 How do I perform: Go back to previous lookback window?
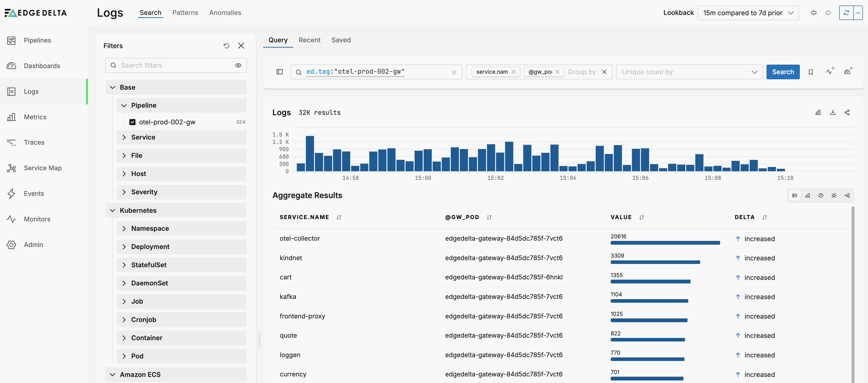[814, 13]
